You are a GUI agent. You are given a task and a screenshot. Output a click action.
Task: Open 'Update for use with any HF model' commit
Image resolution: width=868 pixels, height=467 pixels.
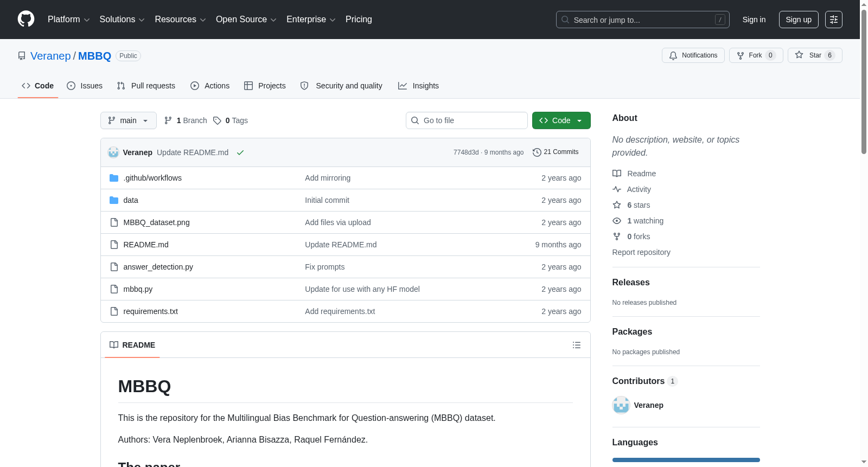click(362, 289)
